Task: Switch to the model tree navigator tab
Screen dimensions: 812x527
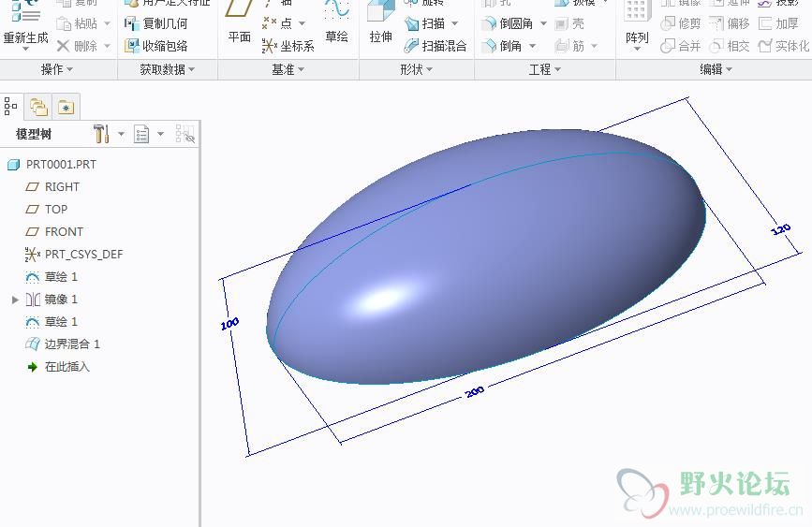Action: click(11, 107)
